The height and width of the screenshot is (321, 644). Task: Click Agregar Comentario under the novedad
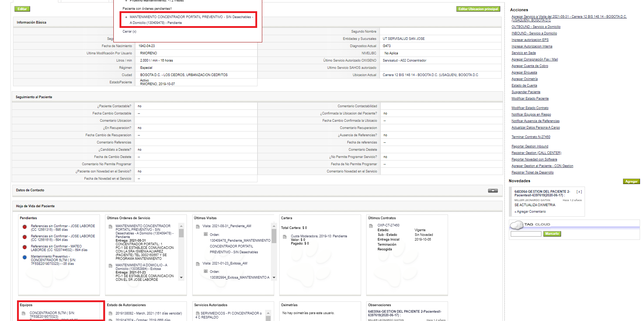(531, 212)
